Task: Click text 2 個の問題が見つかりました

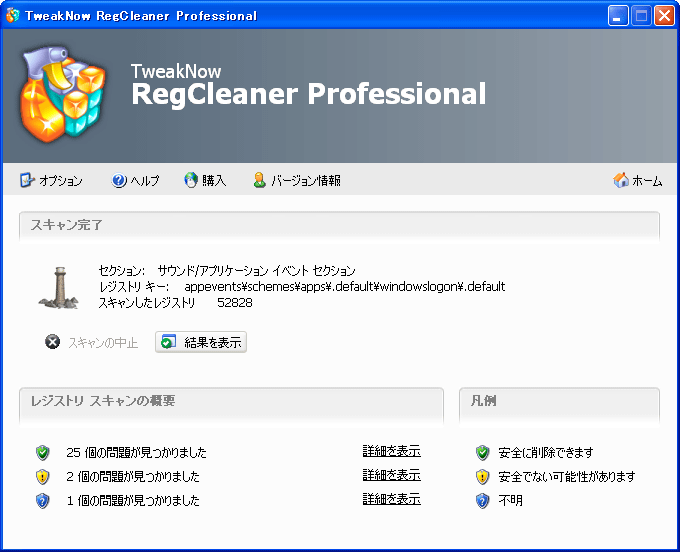Action: (133, 477)
